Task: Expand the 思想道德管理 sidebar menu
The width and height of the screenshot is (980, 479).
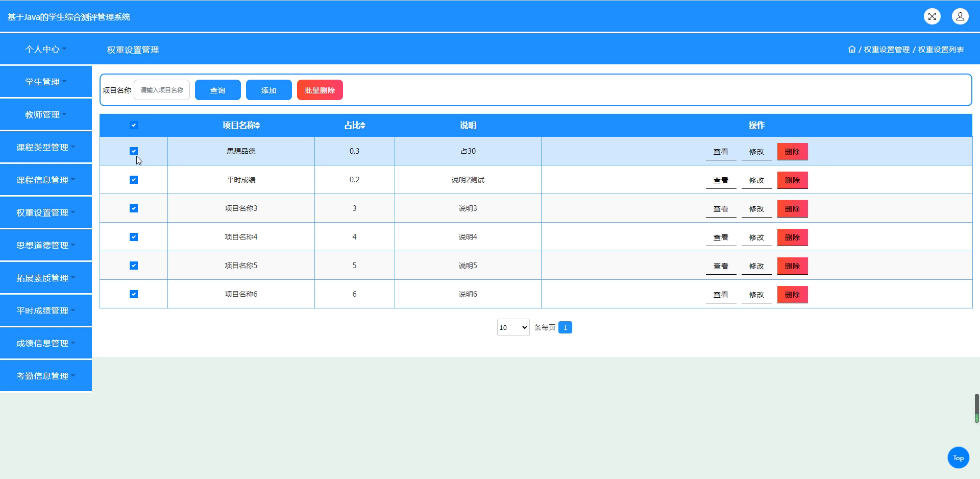Action: [46, 245]
